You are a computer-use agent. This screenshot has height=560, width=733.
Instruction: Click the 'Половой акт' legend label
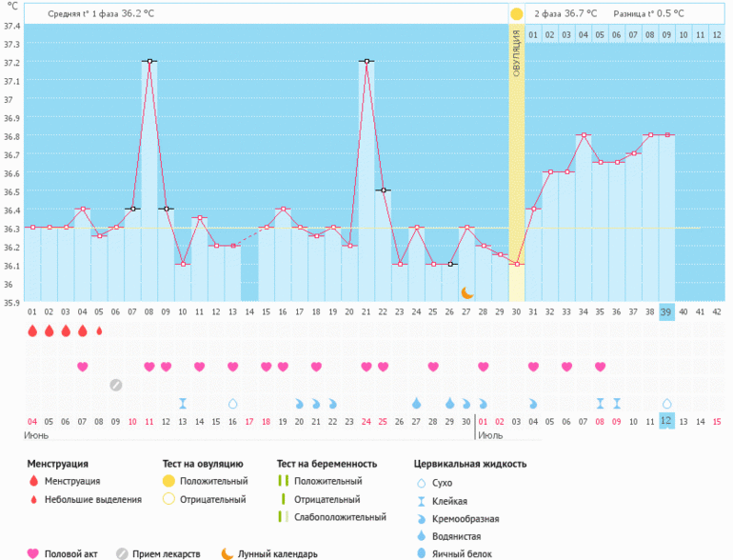(x=71, y=553)
